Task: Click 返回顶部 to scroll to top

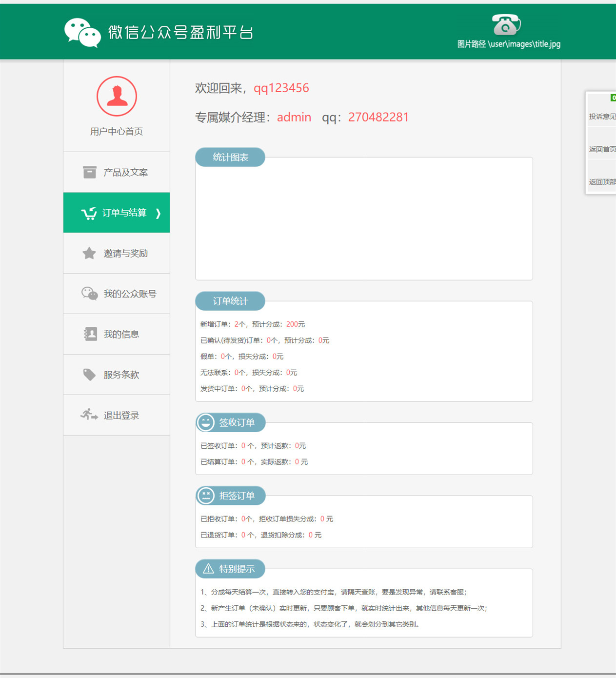Action: point(602,181)
